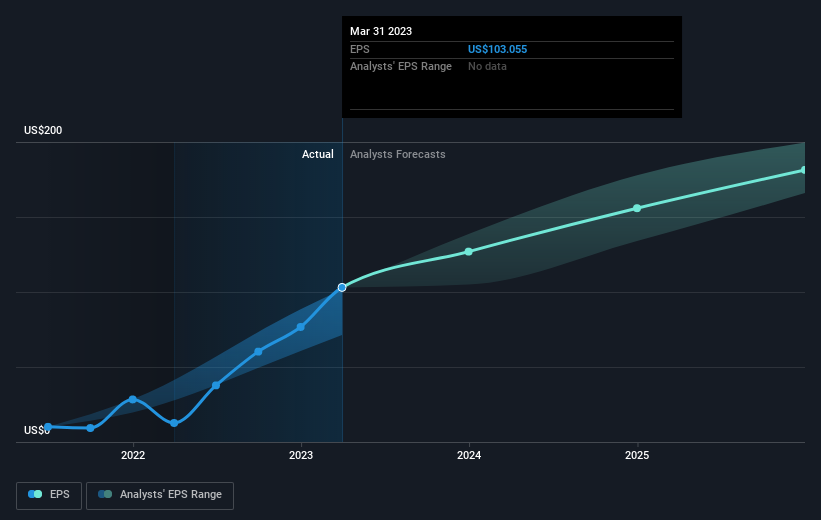The height and width of the screenshot is (520, 821).
Task: Select the 2024 forecast EPS data point
Action: 469,252
